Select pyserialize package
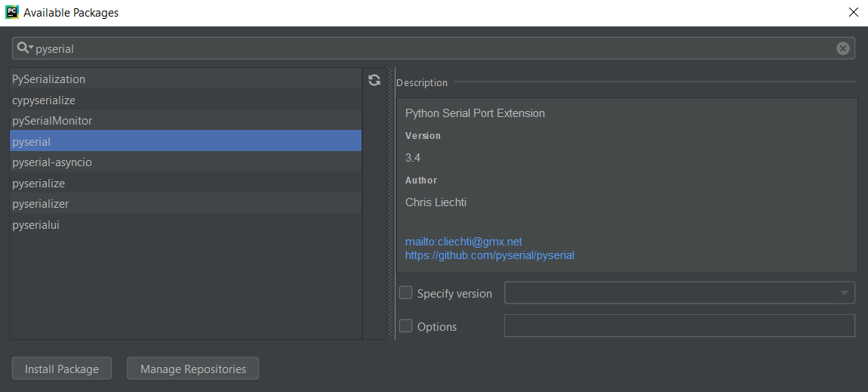The width and height of the screenshot is (868, 392). 186,183
